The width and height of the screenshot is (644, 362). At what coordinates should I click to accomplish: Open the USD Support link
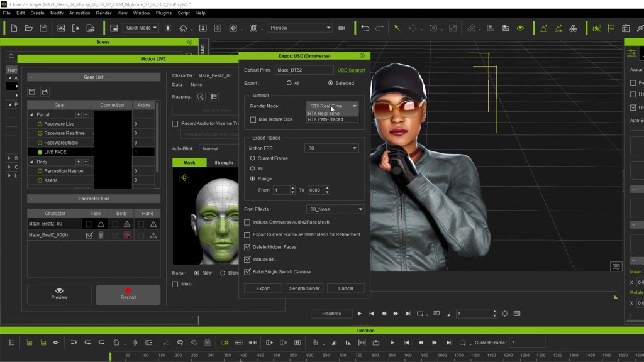point(351,70)
